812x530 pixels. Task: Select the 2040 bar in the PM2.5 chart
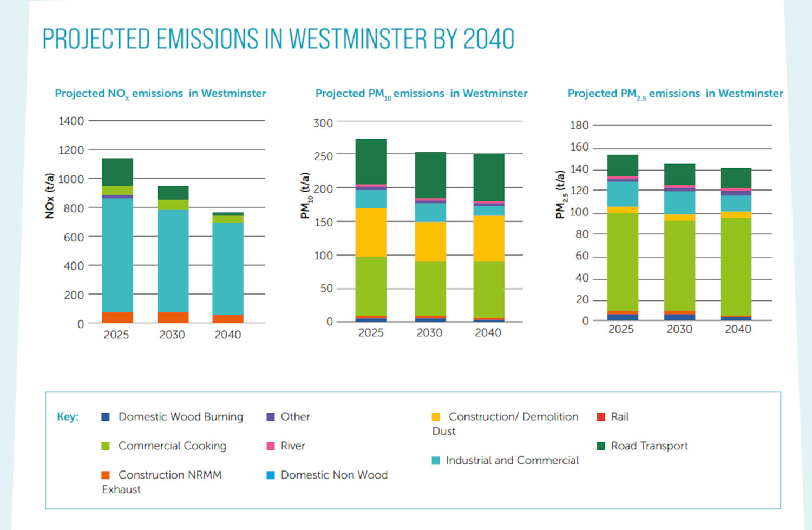(736, 245)
